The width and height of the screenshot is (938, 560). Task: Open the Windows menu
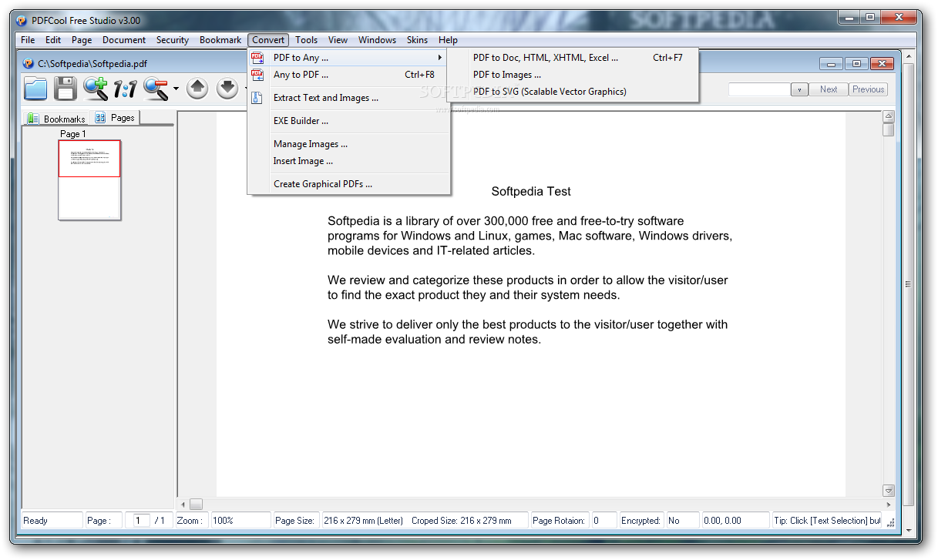(377, 40)
